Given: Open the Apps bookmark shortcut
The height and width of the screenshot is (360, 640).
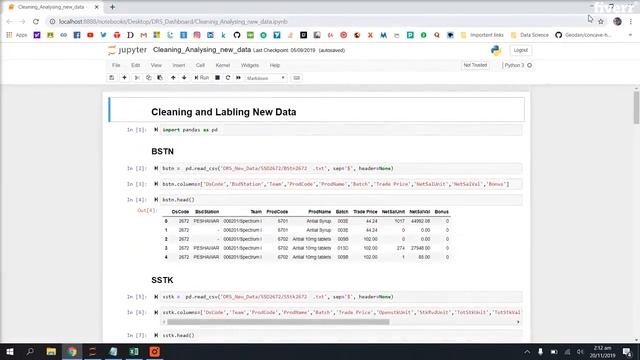Looking at the screenshot, I should point(17,35).
